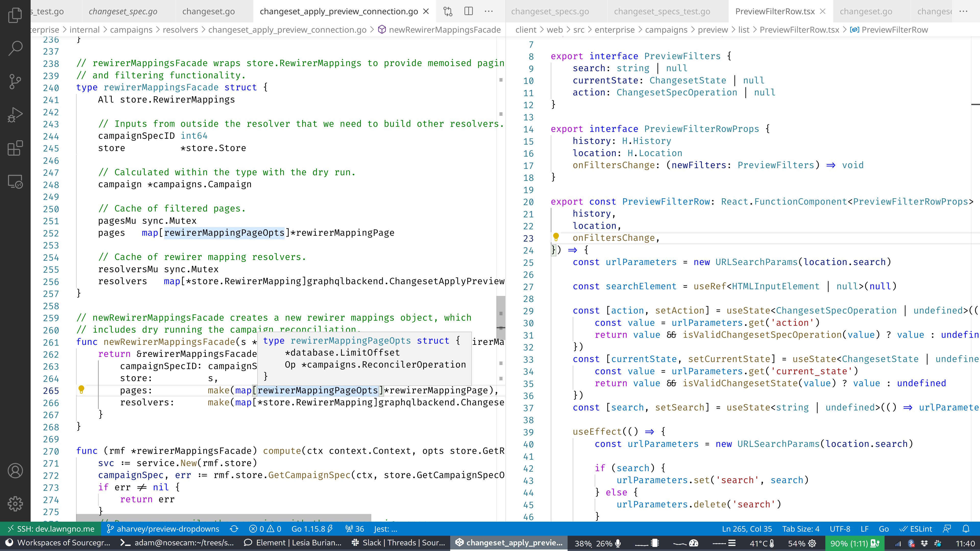Open the PreviewFilterRow symbol breadcrumb
Image resolution: width=980 pixels, height=551 pixels.
[x=889, y=30]
